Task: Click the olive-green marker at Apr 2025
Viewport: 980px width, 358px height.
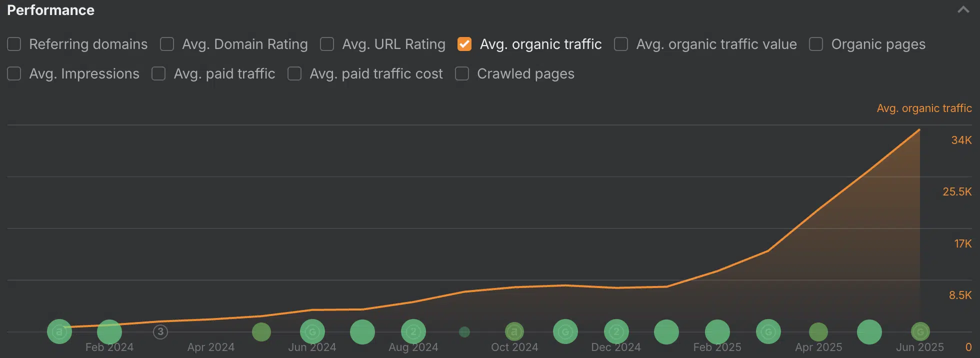Action: click(818, 331)
